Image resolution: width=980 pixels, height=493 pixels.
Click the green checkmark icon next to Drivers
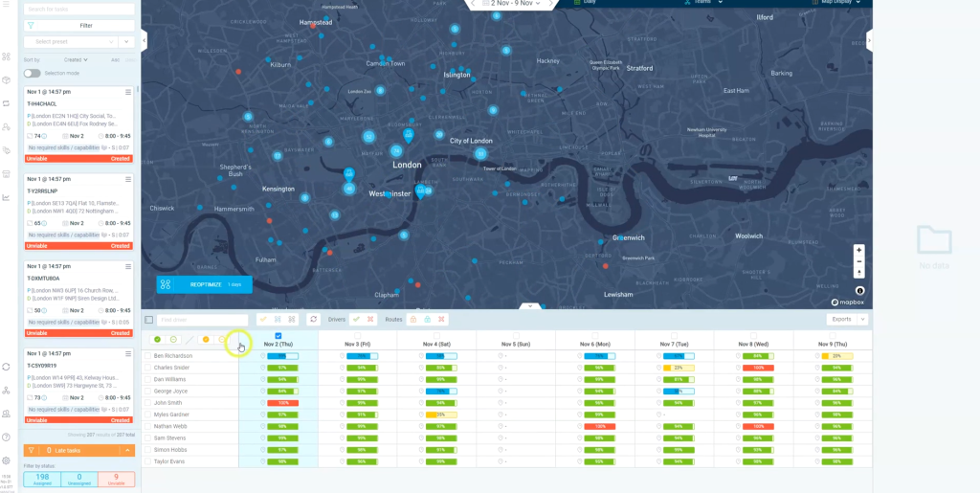pyautogui.click(x=356, y=319)
